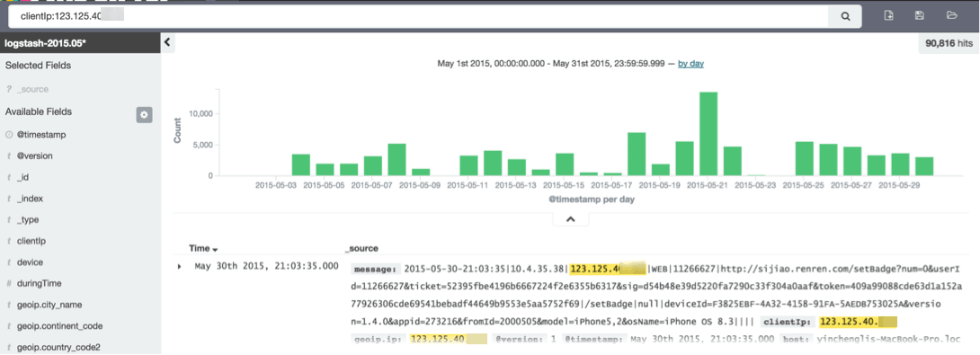
Task: Select the _type field
Action: (28, 220)
